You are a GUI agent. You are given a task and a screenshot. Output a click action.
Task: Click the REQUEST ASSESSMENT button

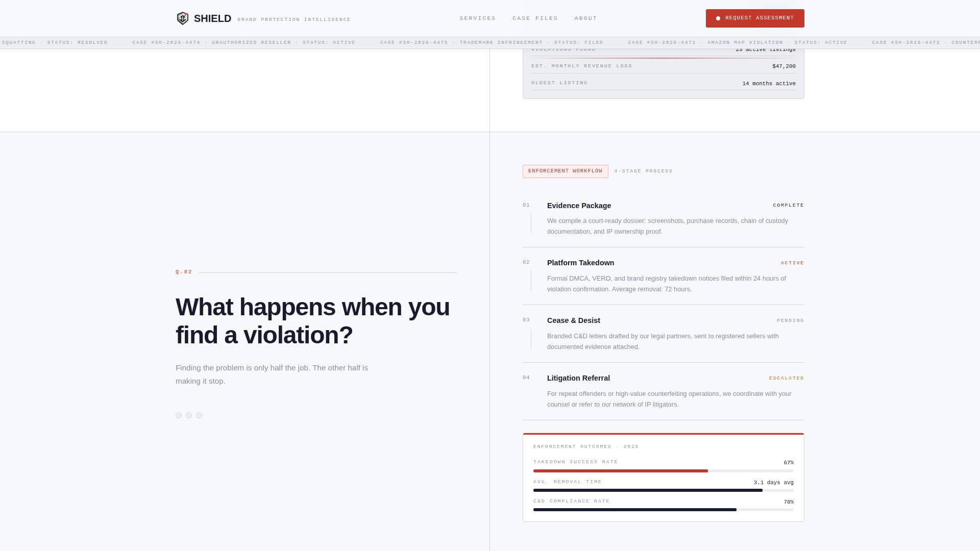click(x=755, y=18)
